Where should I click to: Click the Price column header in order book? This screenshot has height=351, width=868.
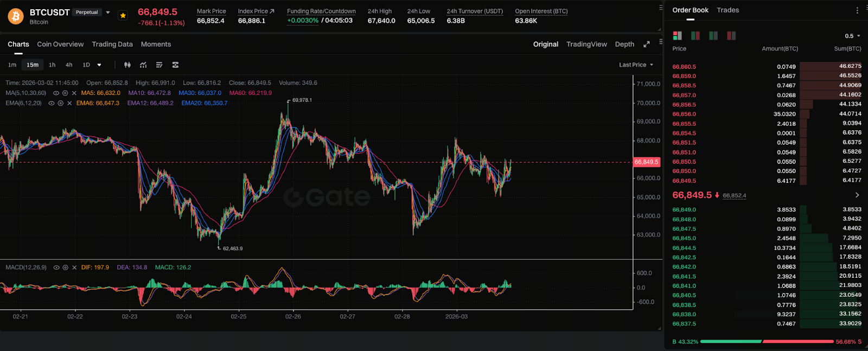click(679, 49)
